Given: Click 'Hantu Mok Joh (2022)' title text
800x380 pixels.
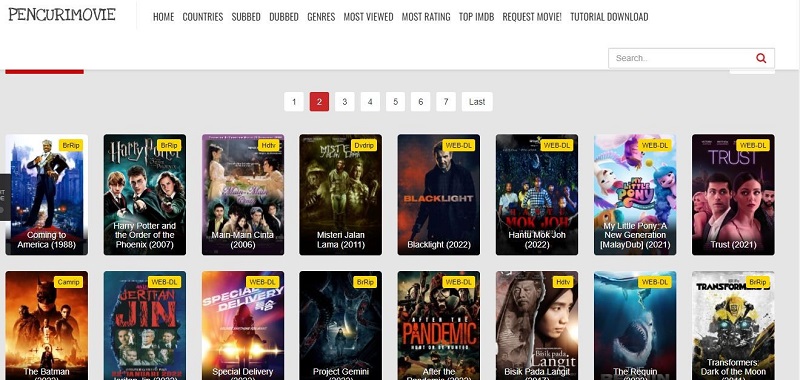Looking at the screenshot, I should [x=537, y=240].
